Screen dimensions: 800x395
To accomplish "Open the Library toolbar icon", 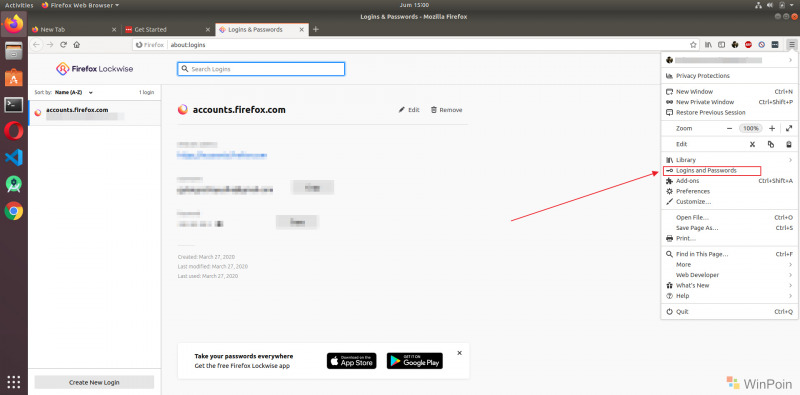I will (708, 44).
